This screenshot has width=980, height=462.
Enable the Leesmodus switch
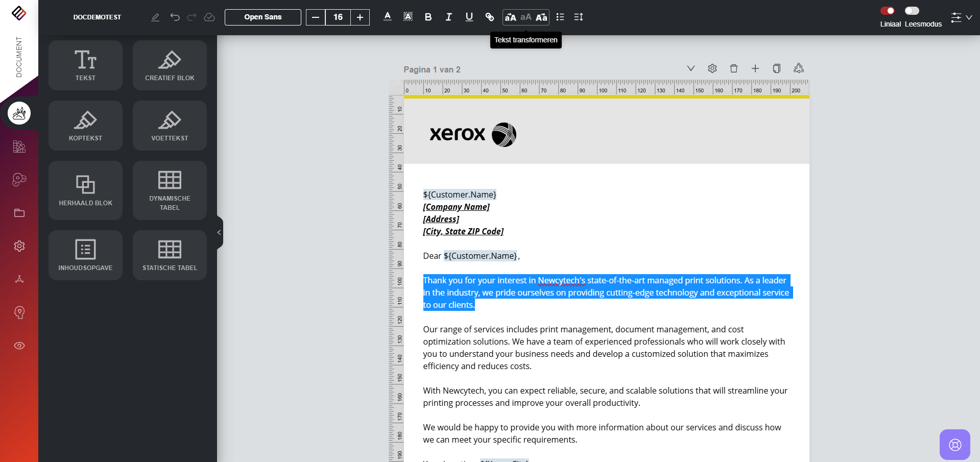point(912,11)
